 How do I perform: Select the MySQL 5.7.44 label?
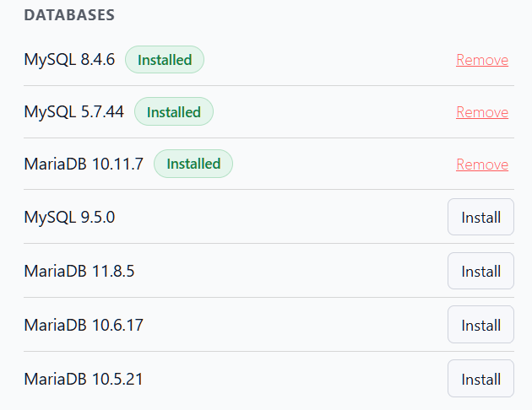[74, 112]
